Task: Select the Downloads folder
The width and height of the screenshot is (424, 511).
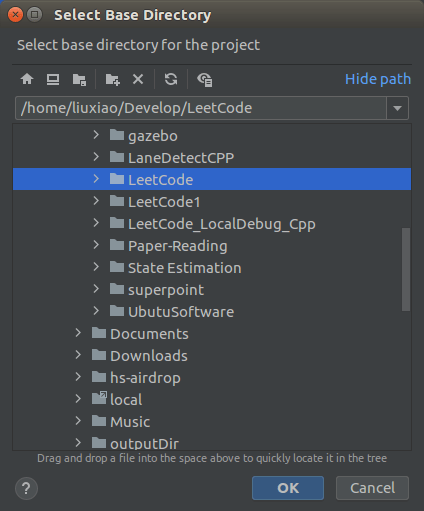Action: point(149,356)
